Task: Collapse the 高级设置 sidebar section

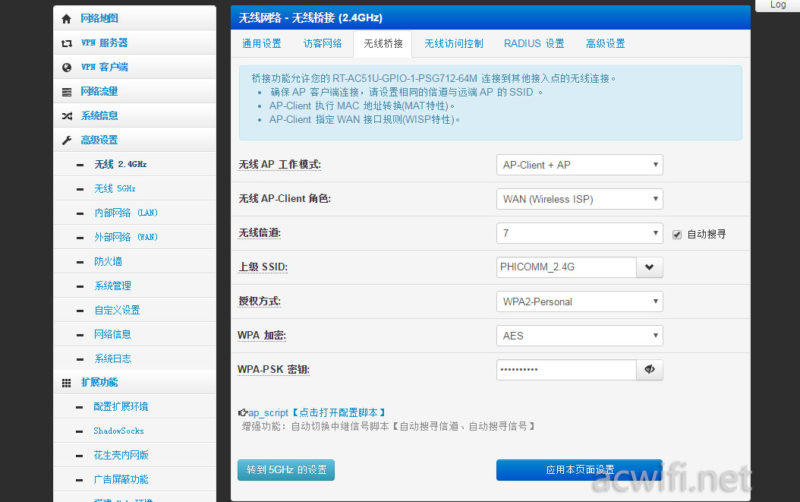Action: click(x=135, y=140)
